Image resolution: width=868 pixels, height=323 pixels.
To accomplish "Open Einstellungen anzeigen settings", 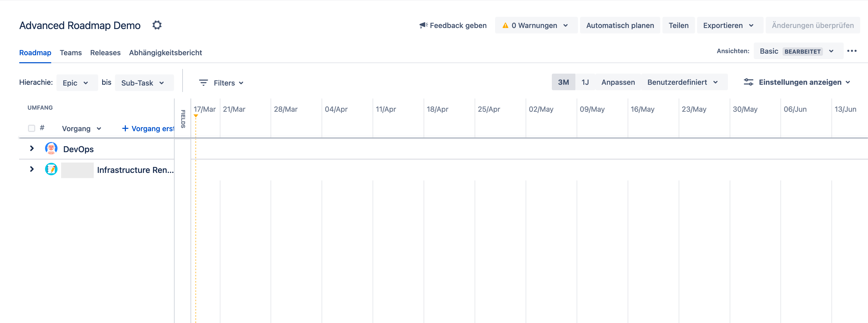I will coord(797,82).
